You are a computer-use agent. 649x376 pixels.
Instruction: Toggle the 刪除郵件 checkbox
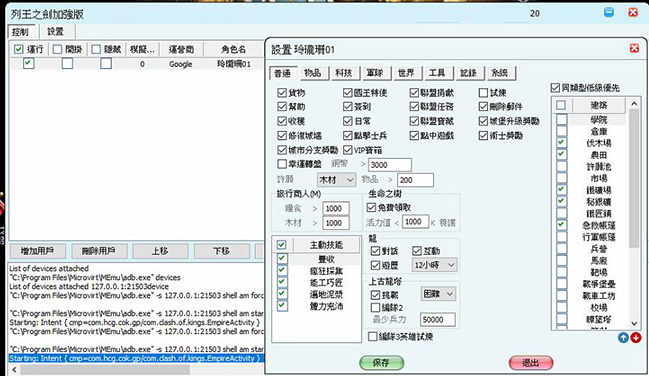(483, 107)
